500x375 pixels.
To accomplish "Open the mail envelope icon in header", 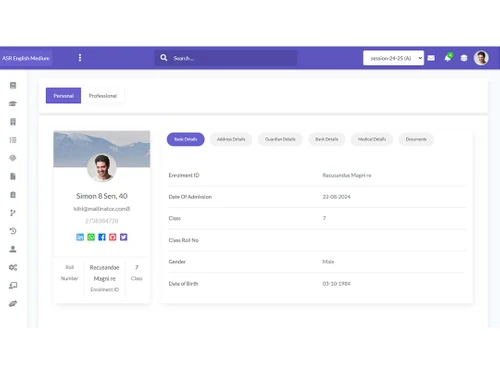I will coord(431,58).
